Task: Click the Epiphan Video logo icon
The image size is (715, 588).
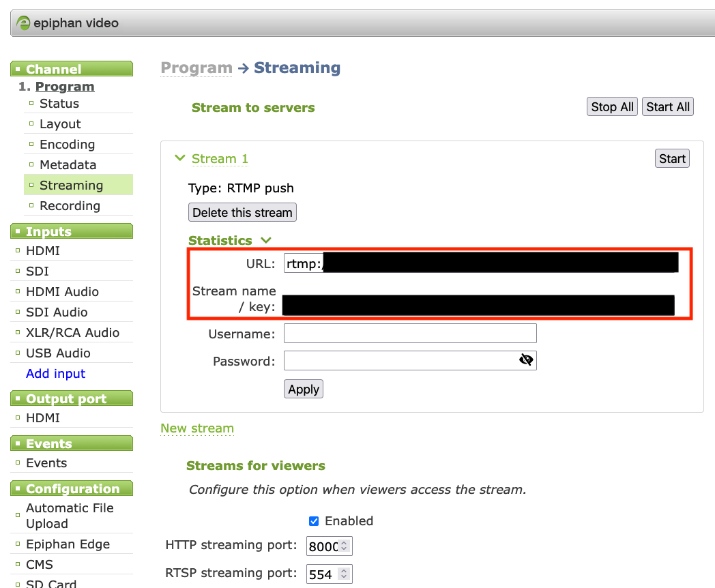Action: (23, 23)
